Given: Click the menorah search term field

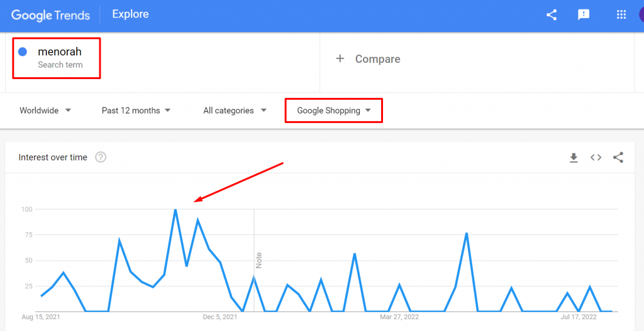Looking at the screenshot, I should pyautogui.click(x=60, y=52).
